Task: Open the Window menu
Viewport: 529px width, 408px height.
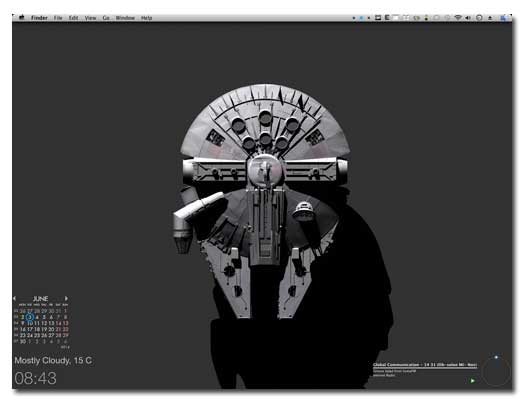Action: (125, 18)
